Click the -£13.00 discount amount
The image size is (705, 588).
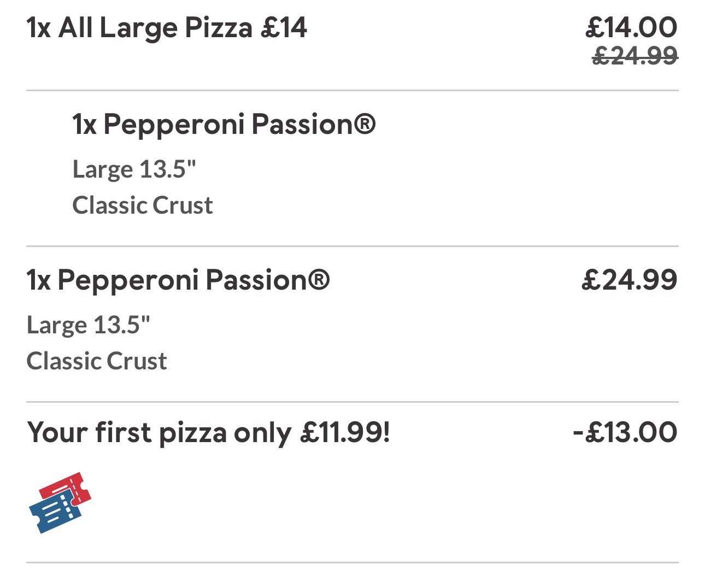click(625, 433)
